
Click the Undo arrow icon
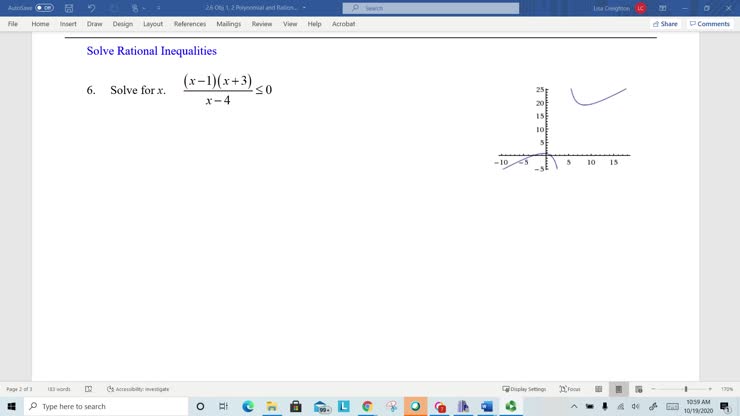tap(91, 8)
